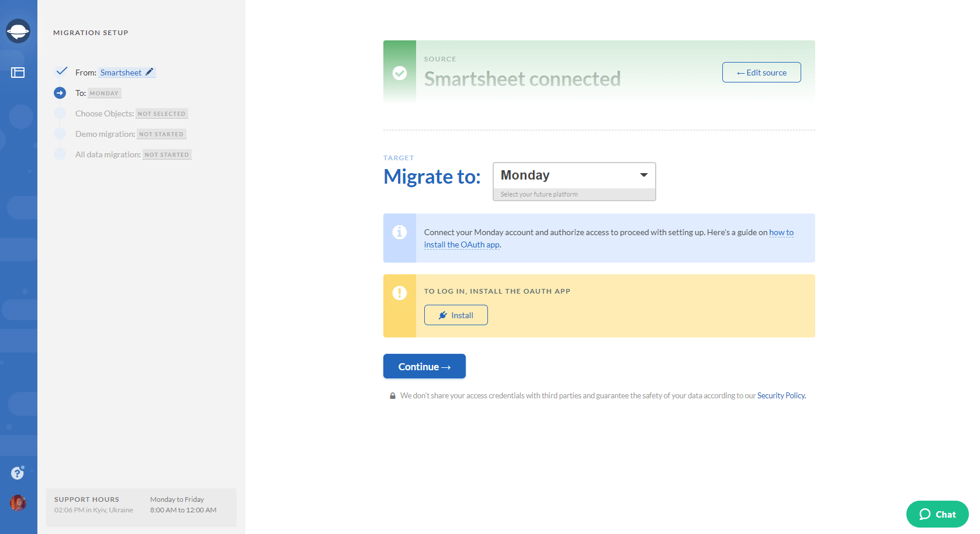Select the current To step arrow indicator
The height and width of the screenshot is (534, 980).
[60, 93]
